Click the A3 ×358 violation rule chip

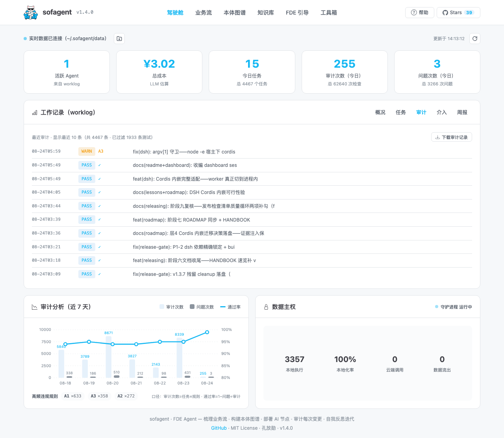point(99,396)
